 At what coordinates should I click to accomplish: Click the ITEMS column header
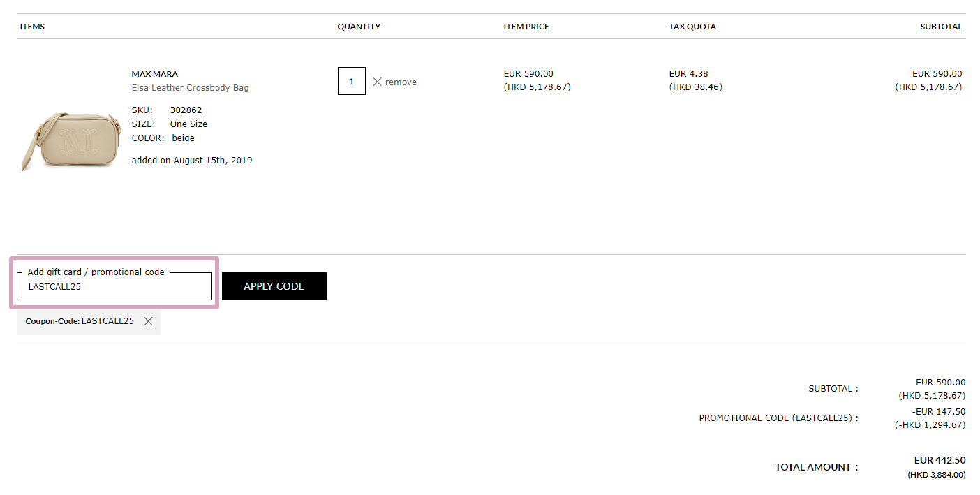(x=33, y=27)
